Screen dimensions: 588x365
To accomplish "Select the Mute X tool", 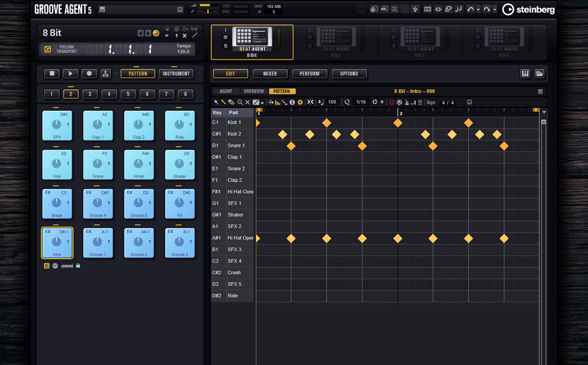I will click(247, 102).
